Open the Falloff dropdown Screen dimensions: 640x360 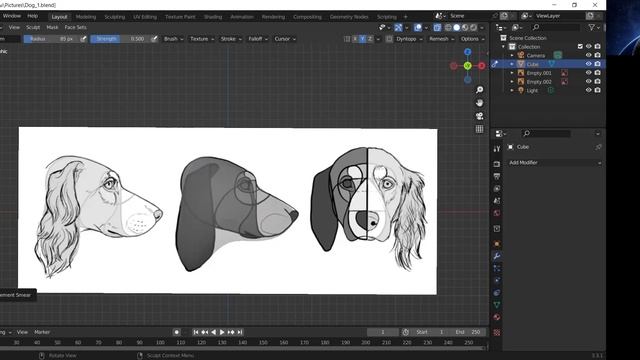pos(258,39)
